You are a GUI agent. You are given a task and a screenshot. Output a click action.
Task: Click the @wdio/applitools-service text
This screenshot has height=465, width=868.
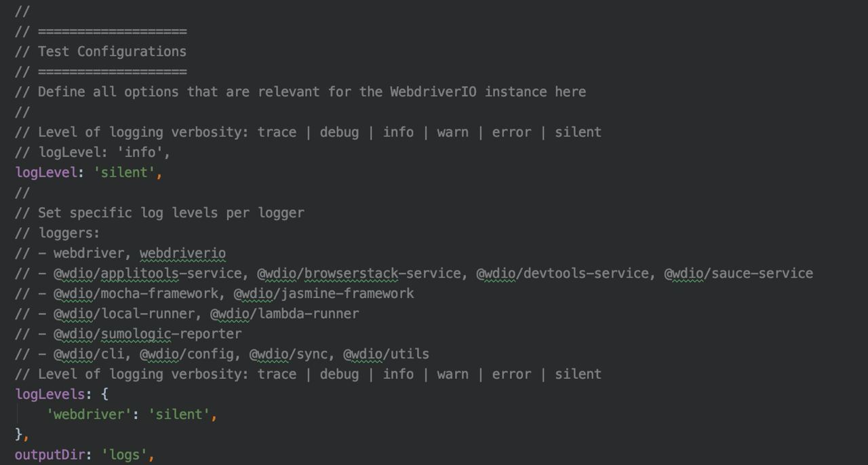(x=147, y=274)
